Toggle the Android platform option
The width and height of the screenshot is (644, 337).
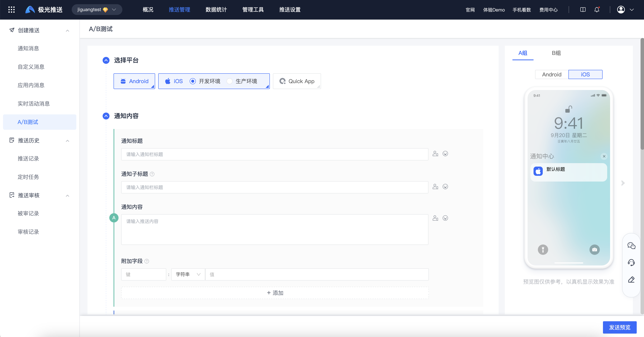pyautogui.click(x=134, y=81)
